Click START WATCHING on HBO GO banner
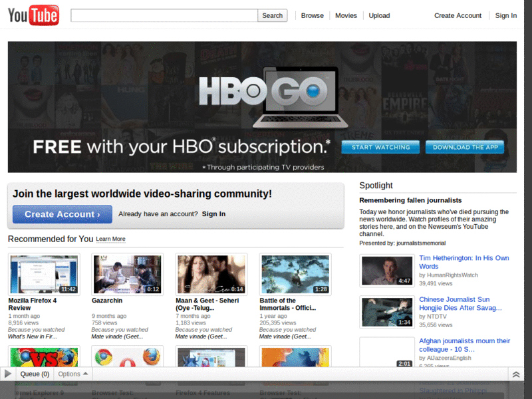 point(380,147)
